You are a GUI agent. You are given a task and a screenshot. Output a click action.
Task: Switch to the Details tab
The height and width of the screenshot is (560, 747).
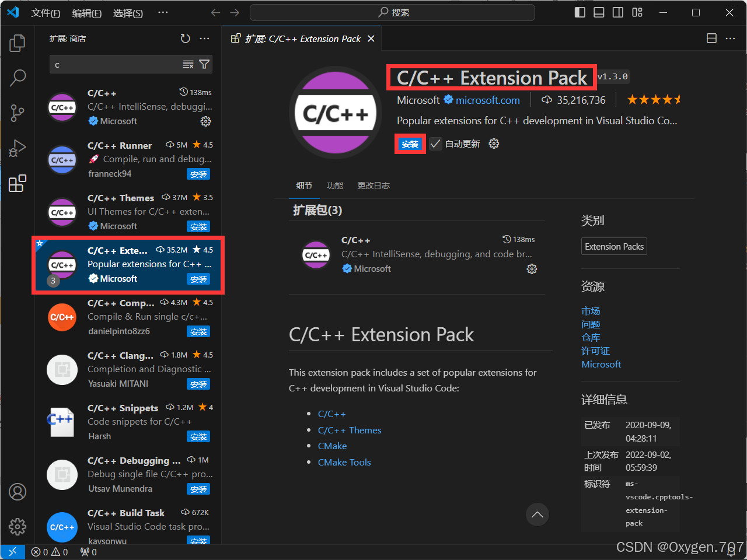pos(304,185)
